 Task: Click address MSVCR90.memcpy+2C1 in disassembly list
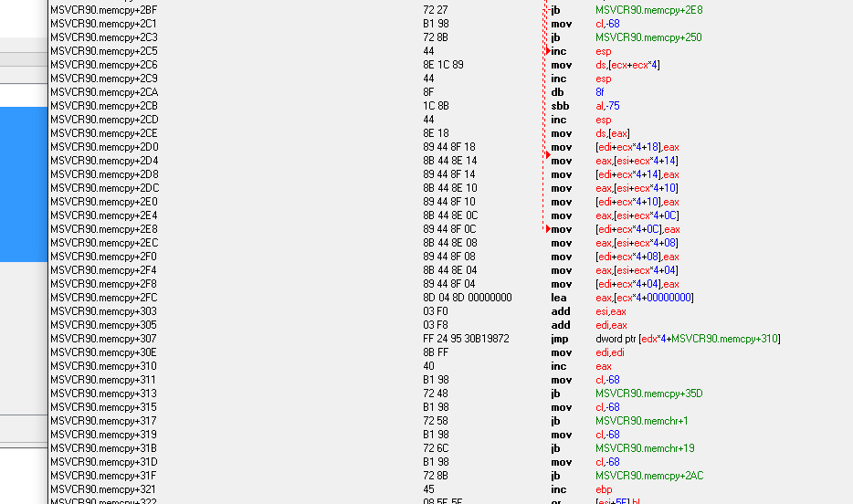(x=103, y=24)
